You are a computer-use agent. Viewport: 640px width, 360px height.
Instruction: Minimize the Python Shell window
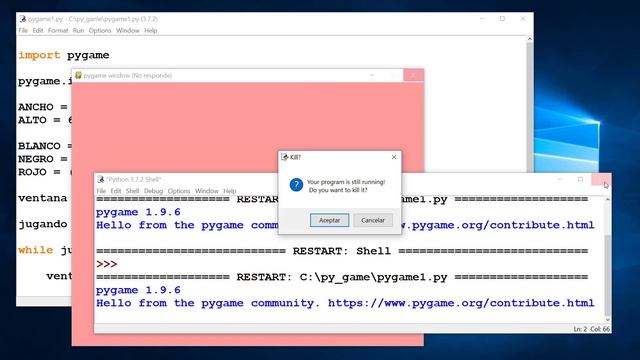tap(560, 179)
